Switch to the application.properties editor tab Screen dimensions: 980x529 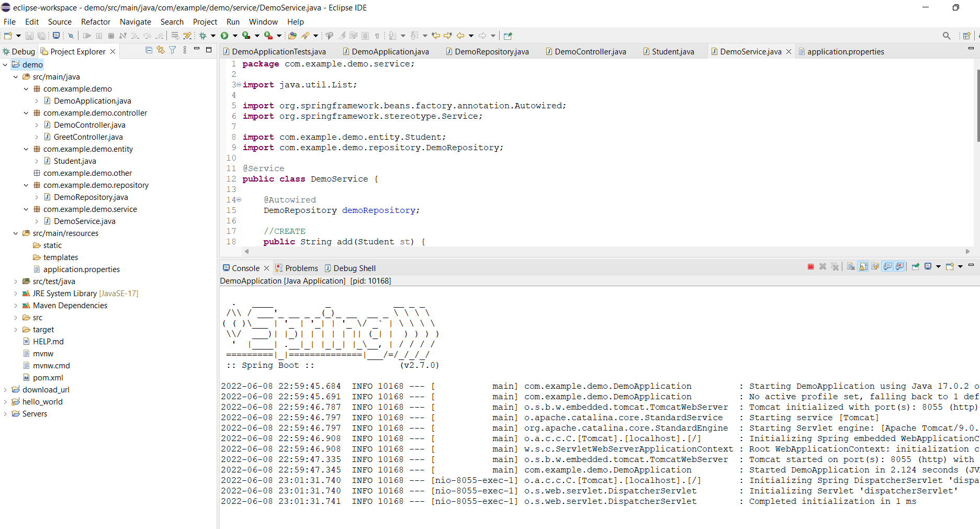(841, 51)
